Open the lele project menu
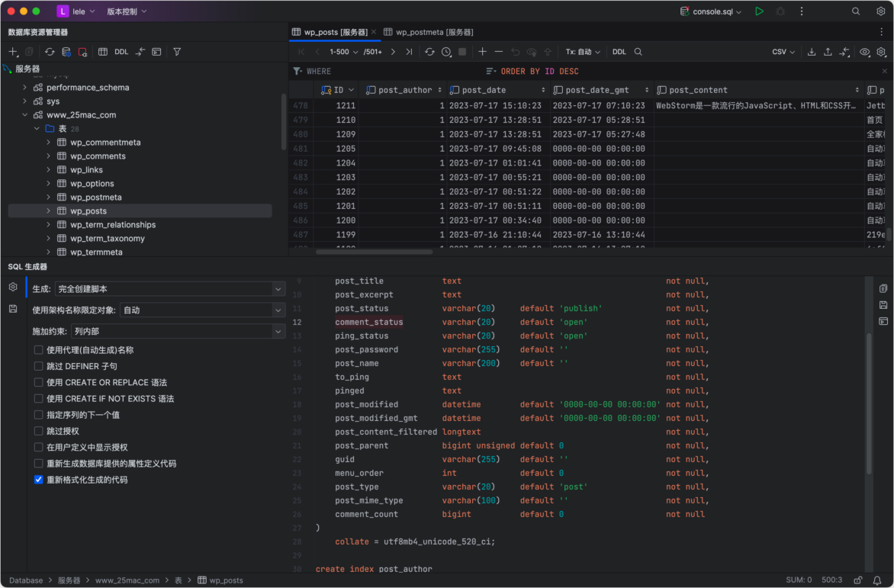894x588 pixels. 77,11
